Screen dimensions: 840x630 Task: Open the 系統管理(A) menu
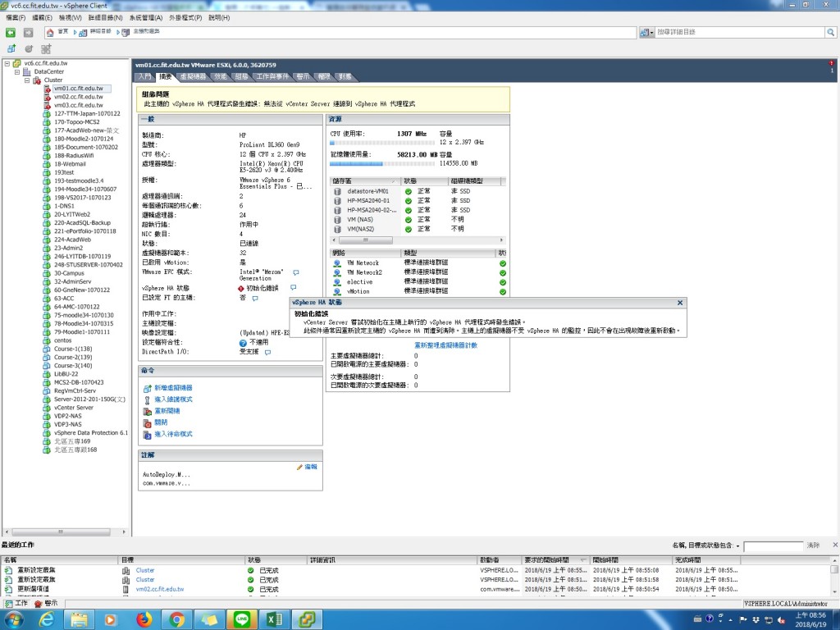coord(146,18)
